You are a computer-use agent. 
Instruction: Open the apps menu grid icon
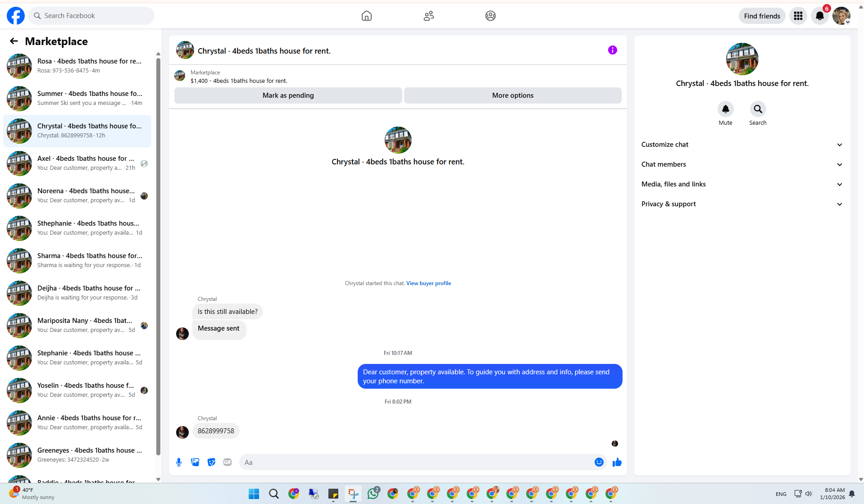click(798, 16)
